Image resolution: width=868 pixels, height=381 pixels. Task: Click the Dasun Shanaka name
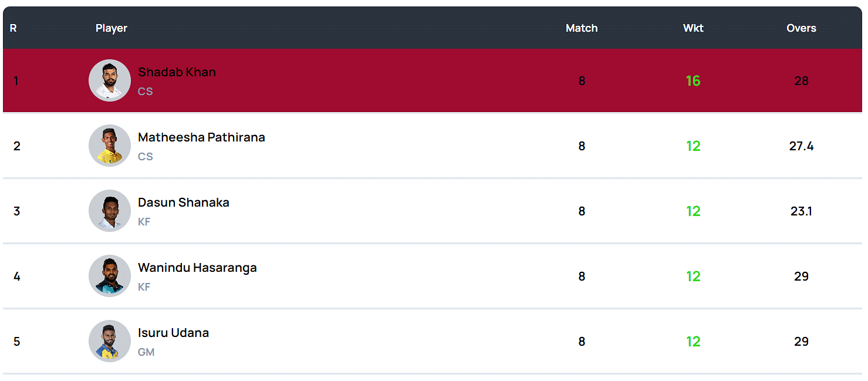pos(183,203)
